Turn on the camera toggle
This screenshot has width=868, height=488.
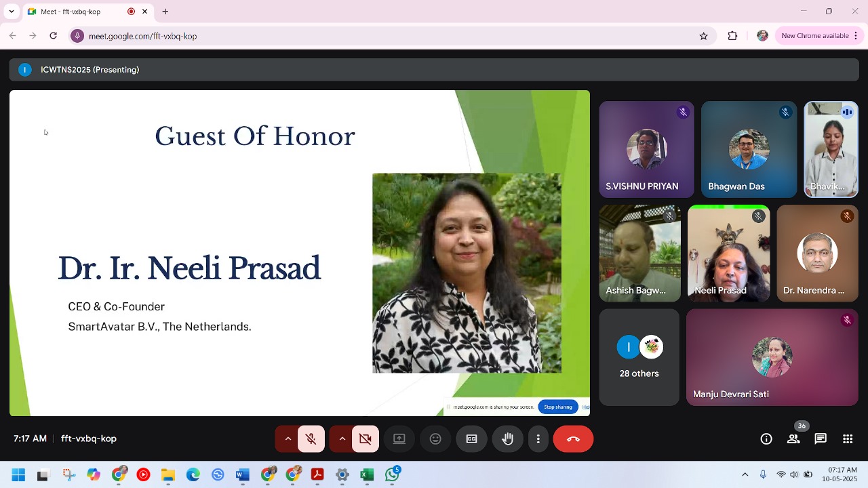tap(366, 439)
